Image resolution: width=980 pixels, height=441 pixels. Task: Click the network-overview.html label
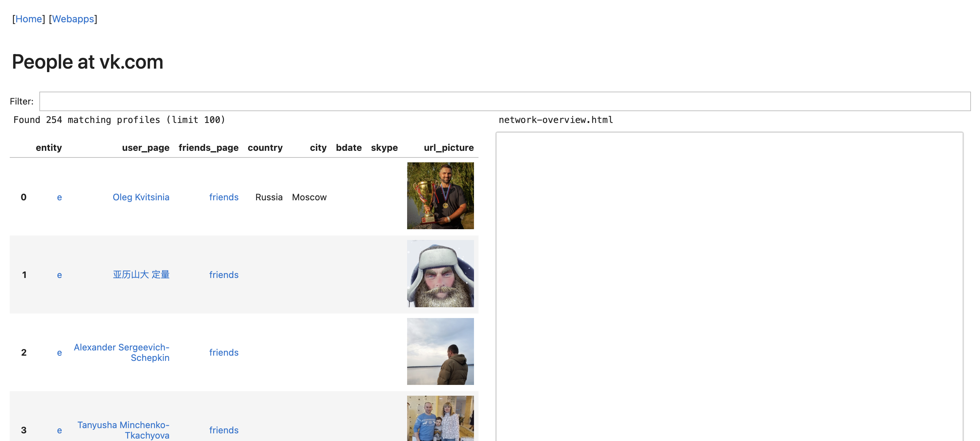[x=555, y=120]
